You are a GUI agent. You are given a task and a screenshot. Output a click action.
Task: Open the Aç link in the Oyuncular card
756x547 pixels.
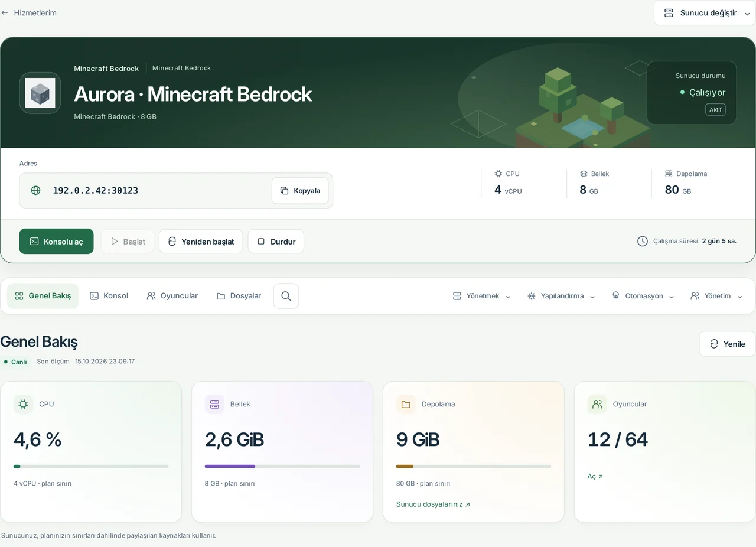595,476
